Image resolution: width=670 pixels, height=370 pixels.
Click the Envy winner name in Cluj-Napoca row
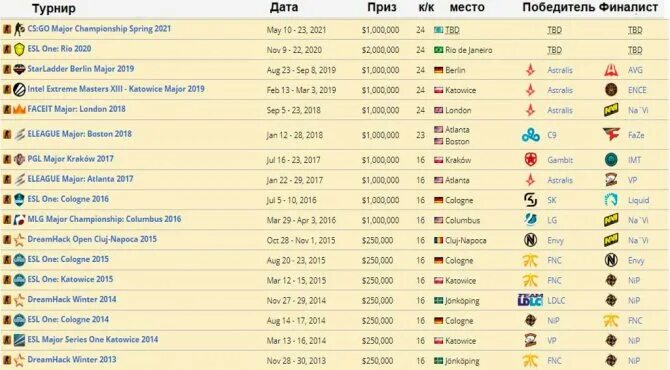[555, 241]
